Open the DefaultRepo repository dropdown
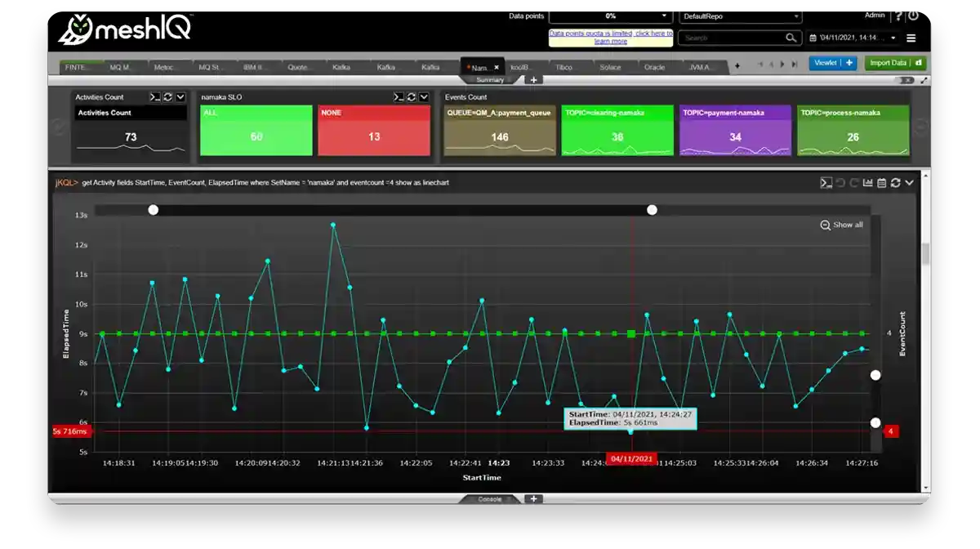The image size is (980, 549). click(x=741, y=16)
